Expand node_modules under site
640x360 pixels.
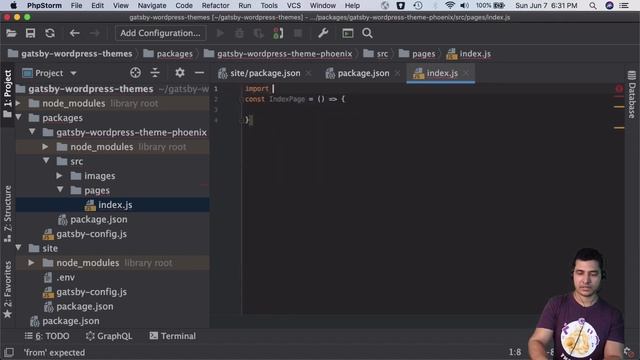31,262
